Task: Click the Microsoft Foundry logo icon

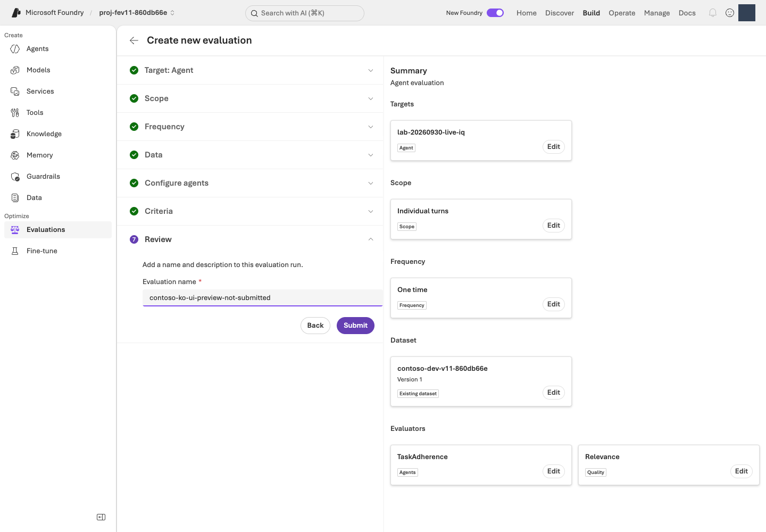Action: (x=16, y=13)
